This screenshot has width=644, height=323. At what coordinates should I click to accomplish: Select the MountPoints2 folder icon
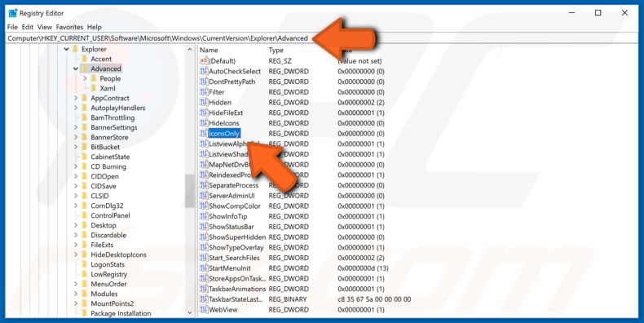tap(84, 303)
